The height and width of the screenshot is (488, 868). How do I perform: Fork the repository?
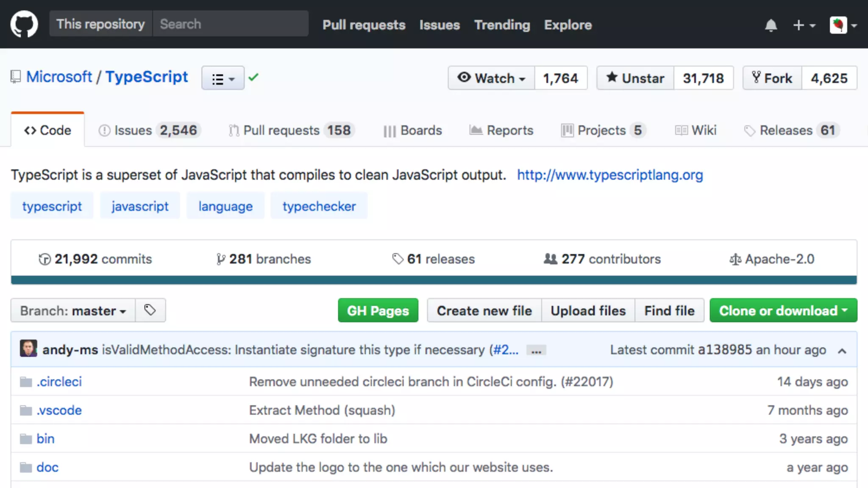pos(772,78)
